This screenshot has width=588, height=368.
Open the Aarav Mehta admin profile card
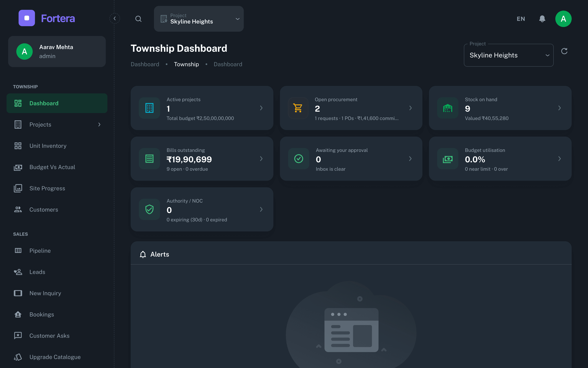[57, 52]
